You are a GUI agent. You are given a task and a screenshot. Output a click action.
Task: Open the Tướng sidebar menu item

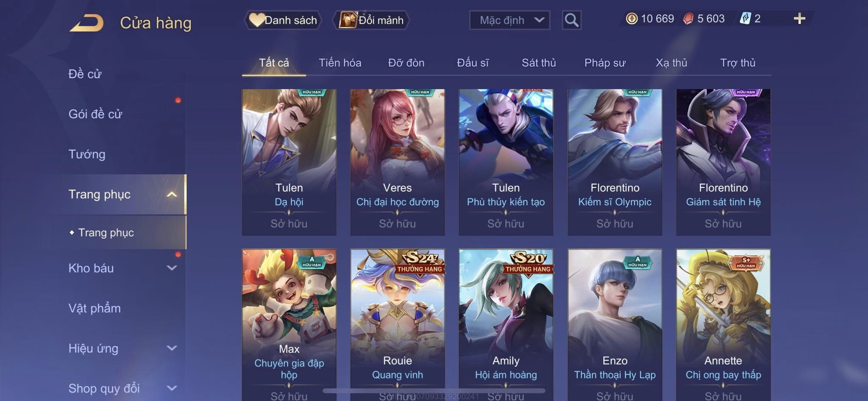(87, 154)
